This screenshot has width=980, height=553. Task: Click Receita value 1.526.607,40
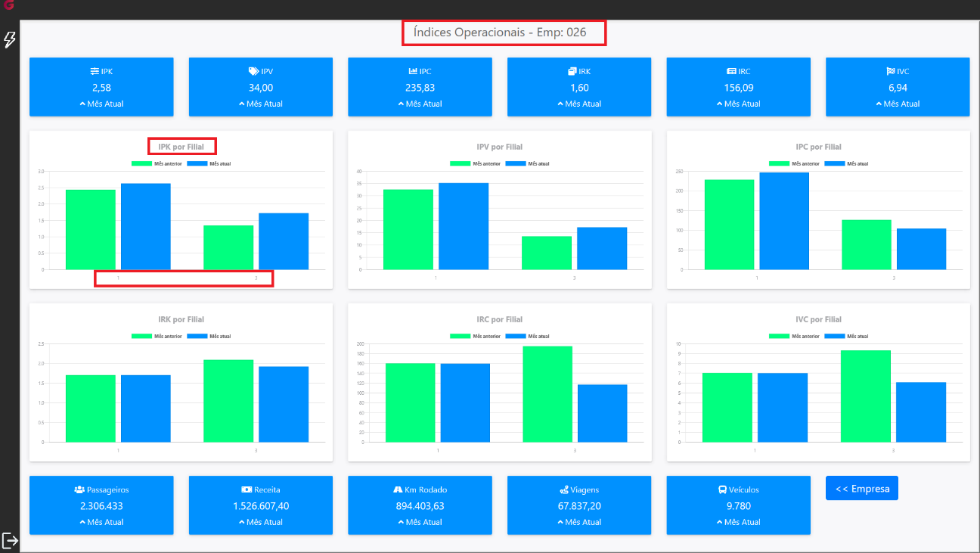260,506
